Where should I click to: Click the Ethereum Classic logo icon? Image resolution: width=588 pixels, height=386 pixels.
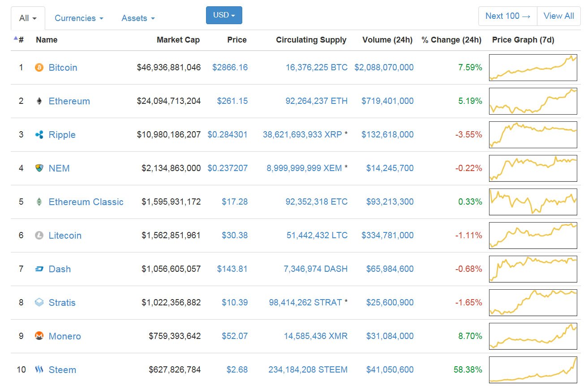(x=39, y=202)
